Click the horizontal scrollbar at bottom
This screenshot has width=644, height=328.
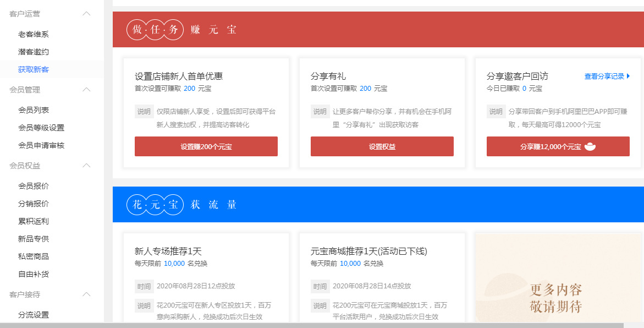click(x=311, y=325)
